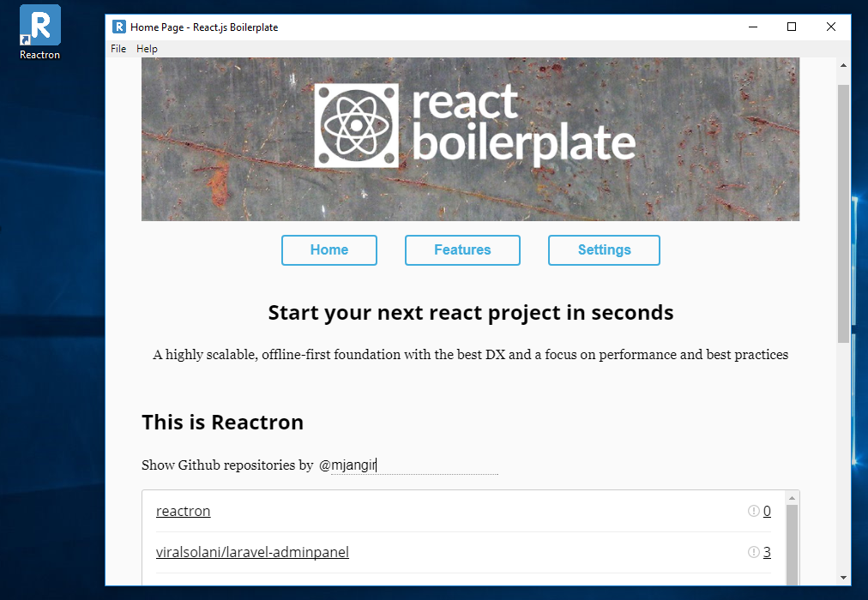The height and width of the screenshot is (600, 868).
Task: Click the main page vertical scrollbar thumb
Action: click(x=844, y=213)
